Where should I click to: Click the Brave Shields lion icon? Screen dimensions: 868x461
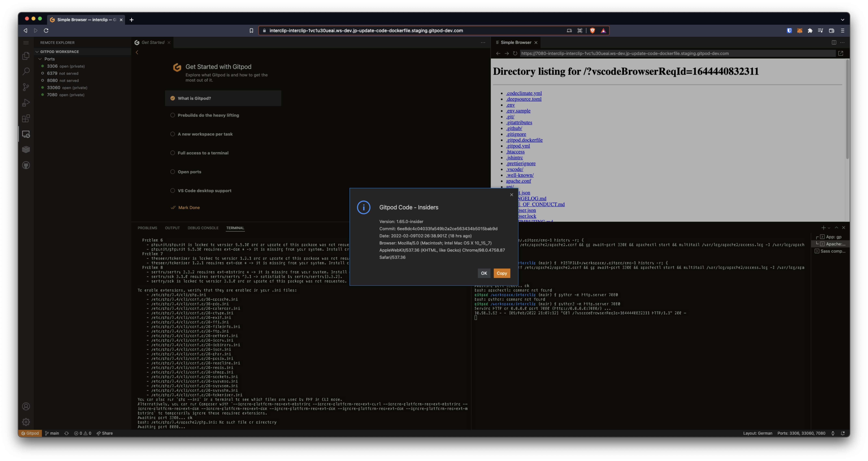(592, 30)
